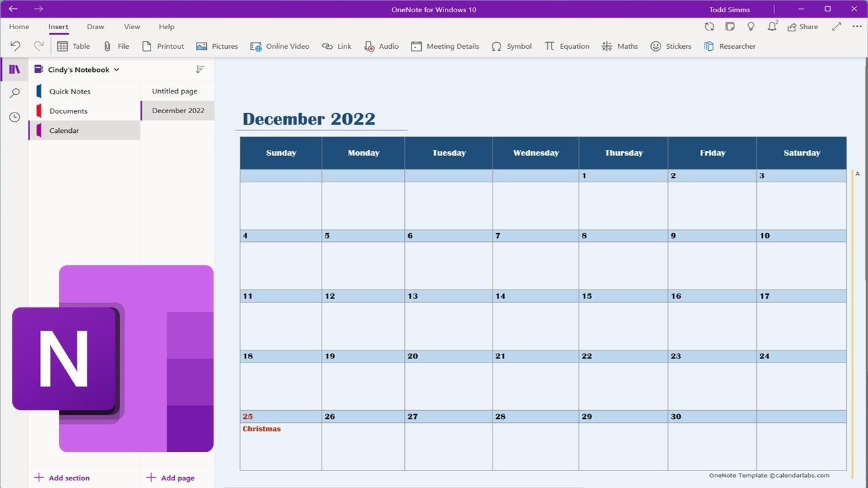868x488 pixels.
Task: Click the sort pages icon
Action: coord(200,70)
